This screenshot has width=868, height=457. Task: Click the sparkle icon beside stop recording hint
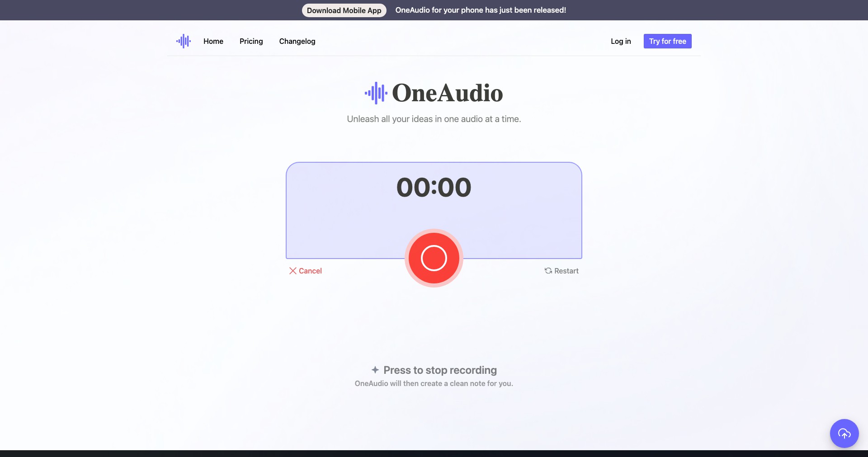point(375,370)
